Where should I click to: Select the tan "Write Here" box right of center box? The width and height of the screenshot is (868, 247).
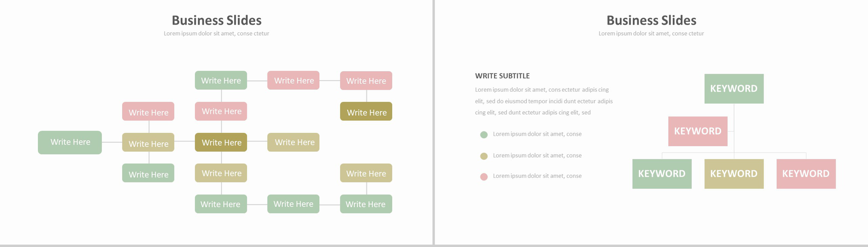(293, 143)
